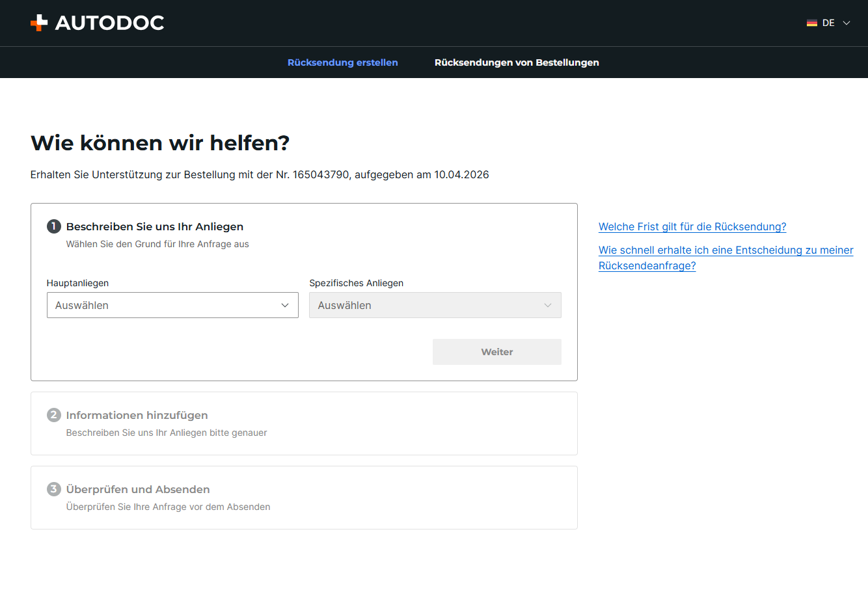The image size is (868, 603).
Task: Click the AUTODOC logo
Action: pos(98,23)
